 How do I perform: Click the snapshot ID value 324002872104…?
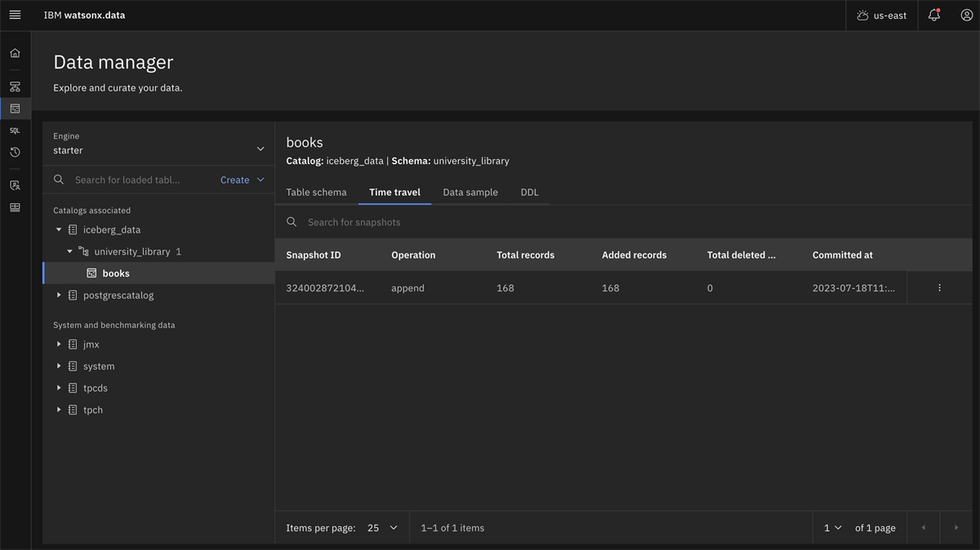click(x=325, y=288)
